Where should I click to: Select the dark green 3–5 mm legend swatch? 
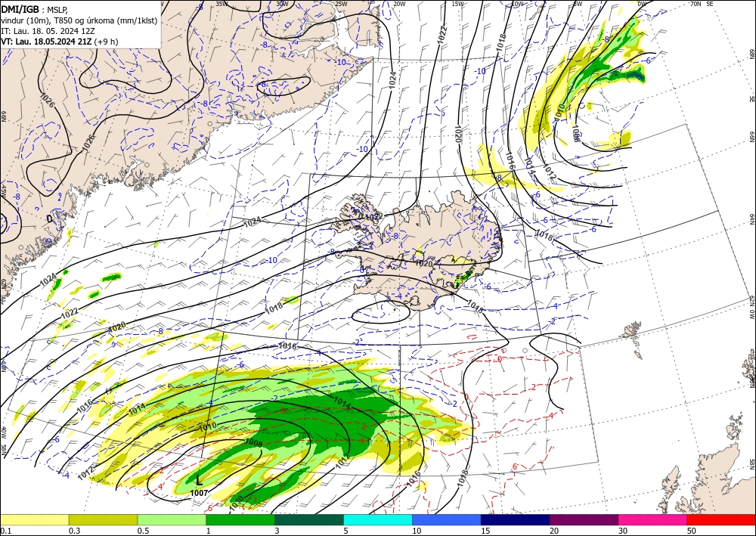(x=309, y=520)
